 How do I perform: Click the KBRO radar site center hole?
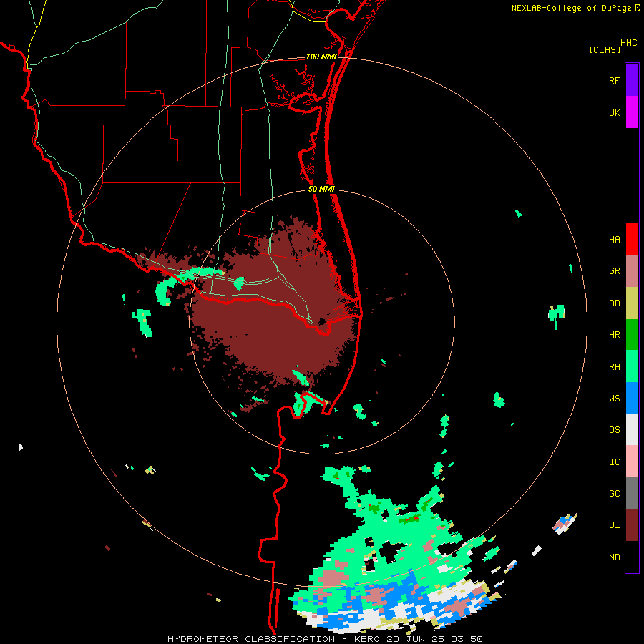click(x=321, y=321)
